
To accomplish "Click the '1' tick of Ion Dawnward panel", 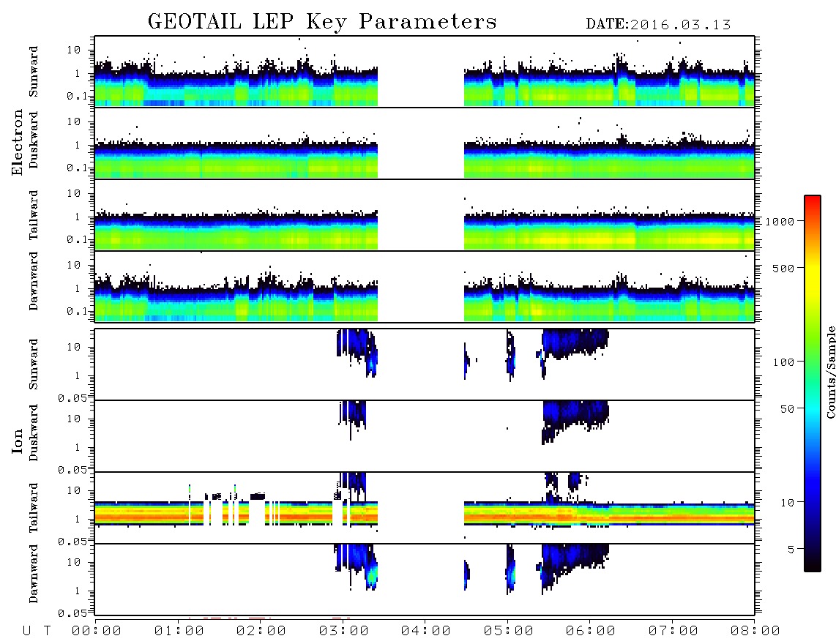I will [77, 591].
